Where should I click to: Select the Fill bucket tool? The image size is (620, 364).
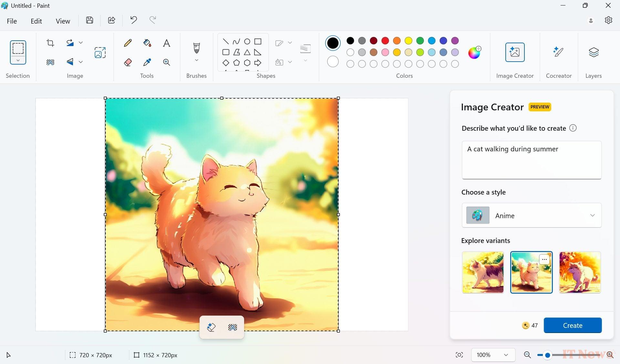pyautogui.click(x=147, y=43)
